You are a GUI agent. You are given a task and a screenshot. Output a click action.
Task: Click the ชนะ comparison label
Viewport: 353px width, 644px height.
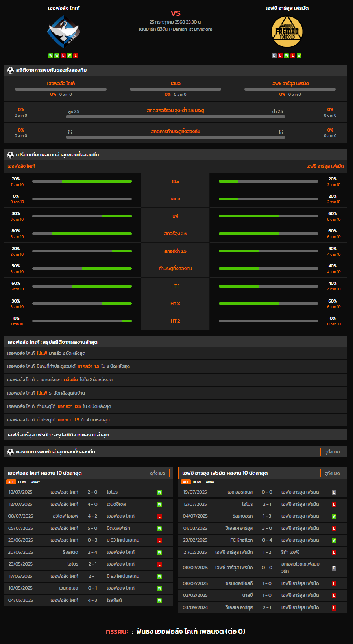[x=176, y=182]
